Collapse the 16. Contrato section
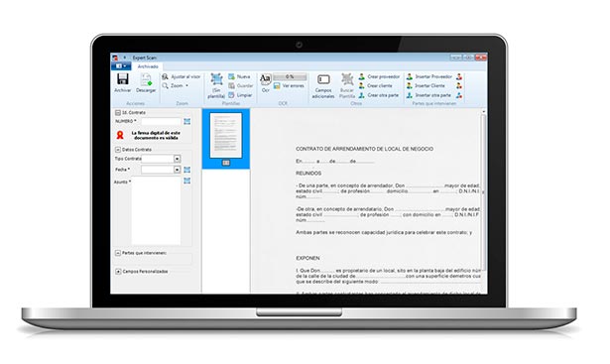Viewport: 610px width, 364px height. 117,112
